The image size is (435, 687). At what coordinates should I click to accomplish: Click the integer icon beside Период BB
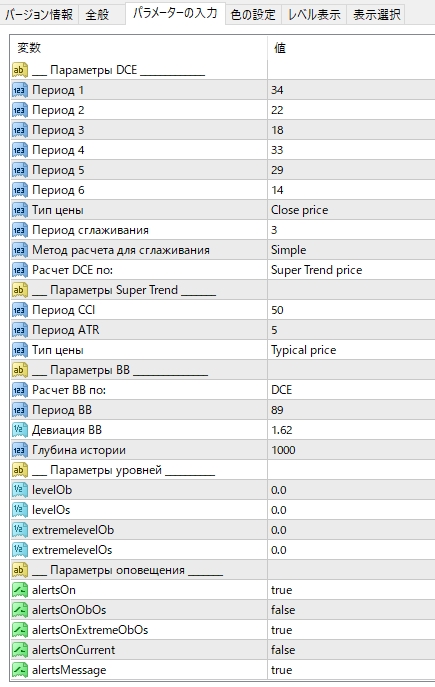click(x=20, y=410)
